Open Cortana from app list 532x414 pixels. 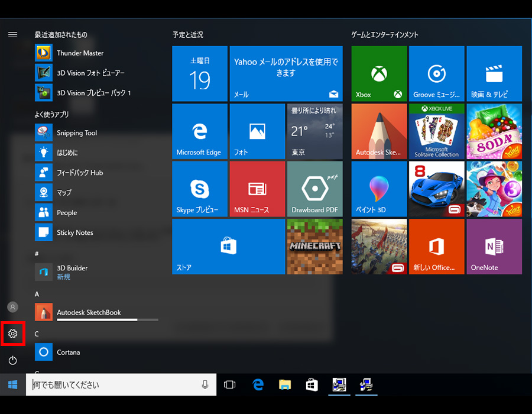point(97,352)
